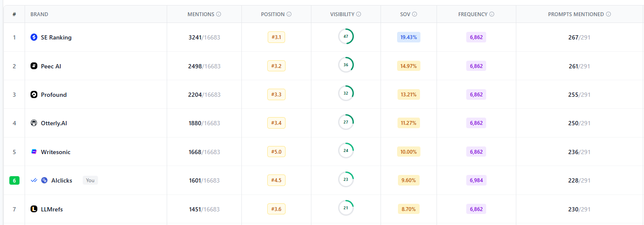Click the 9.60% SOV badge
The width and height of the screenshot is (644, 225).
[409, 180]
